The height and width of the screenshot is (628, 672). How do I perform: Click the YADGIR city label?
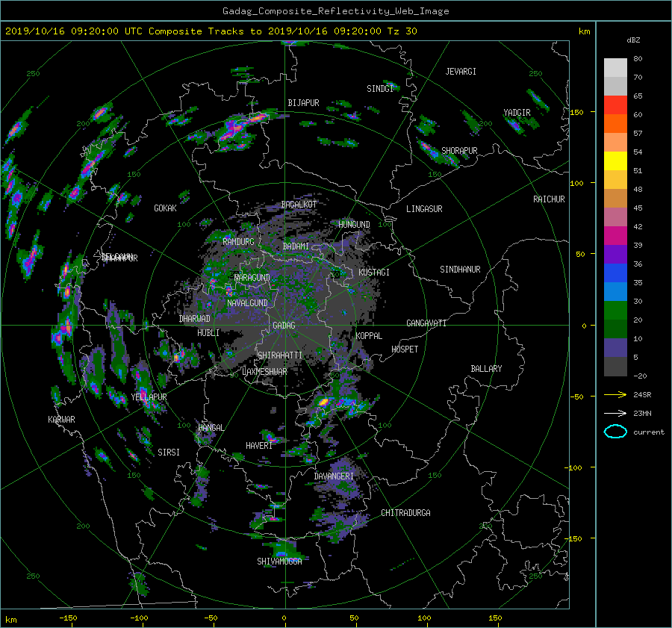click(x=517, y=113)
